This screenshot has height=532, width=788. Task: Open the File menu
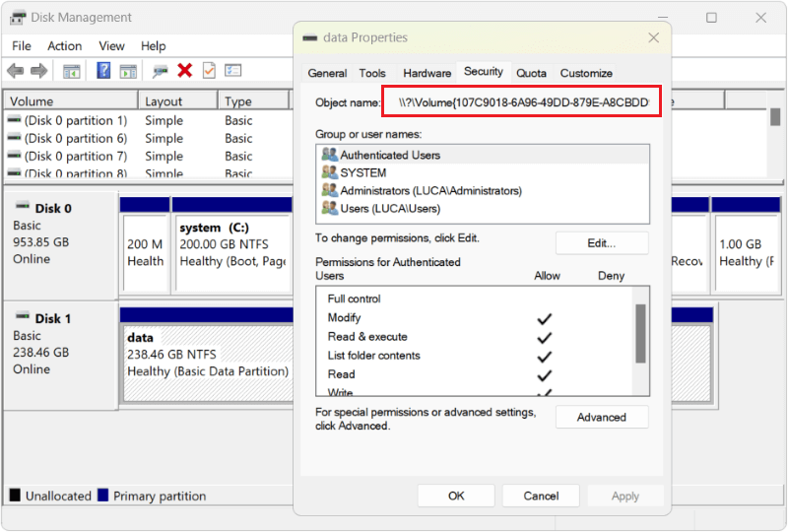coord(21,46)
